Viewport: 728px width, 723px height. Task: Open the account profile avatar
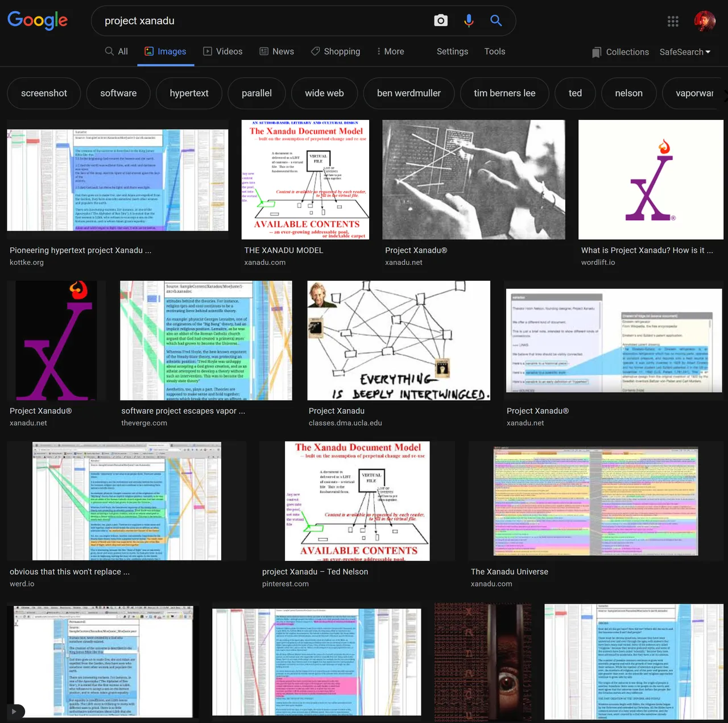tap(705, 21)
